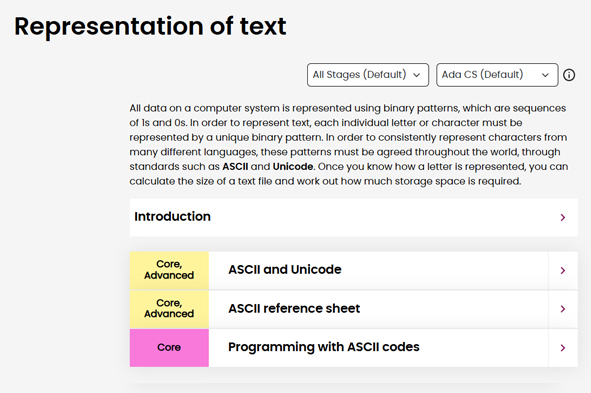The width and height of the screenshot is (591, 393).
Task: Click Core, Advanced label beside ASCII reference sheet
Action: click(x=169, y=309)
